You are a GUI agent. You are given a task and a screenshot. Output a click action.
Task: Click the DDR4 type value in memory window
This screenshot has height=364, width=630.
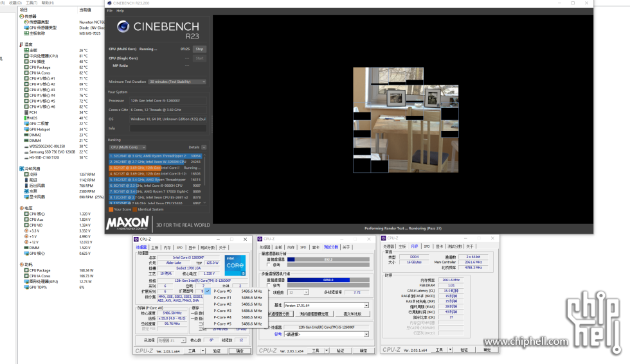click(414, 257)
